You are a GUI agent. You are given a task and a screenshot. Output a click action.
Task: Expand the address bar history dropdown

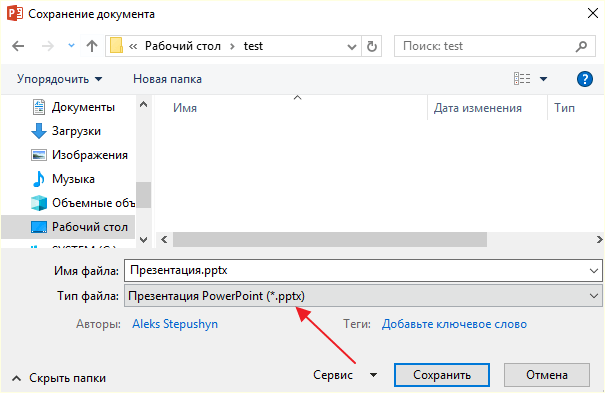352,47
